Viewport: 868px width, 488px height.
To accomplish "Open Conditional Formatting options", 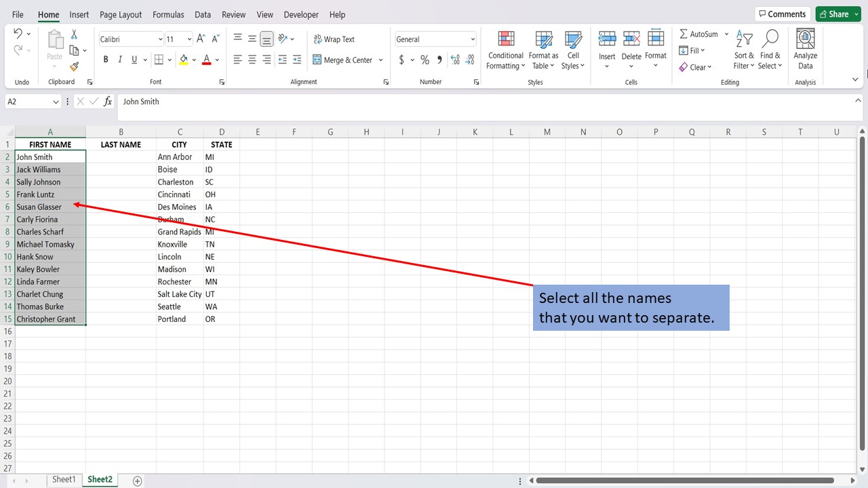I will click(x=506, y=49).
